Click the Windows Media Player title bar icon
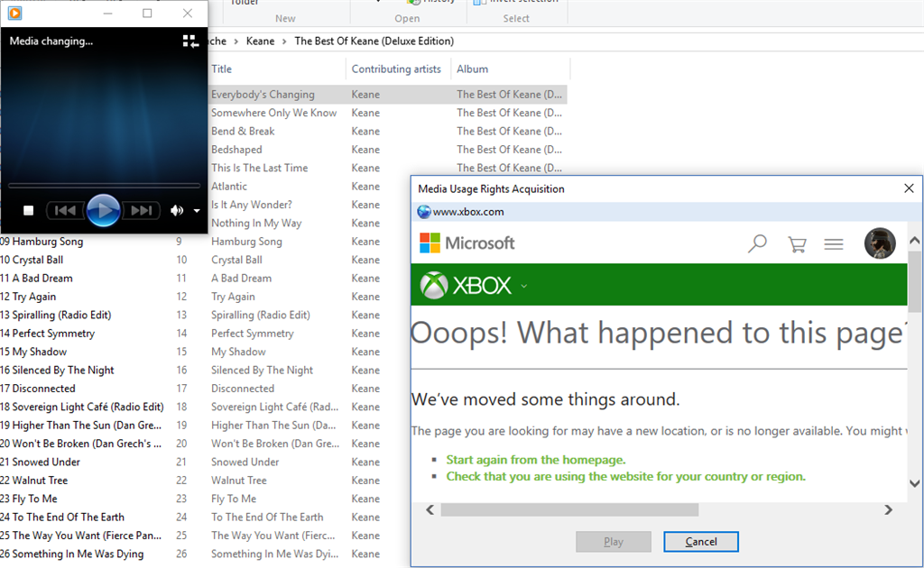This screenshot has width=924, height=568. [14, 13]
